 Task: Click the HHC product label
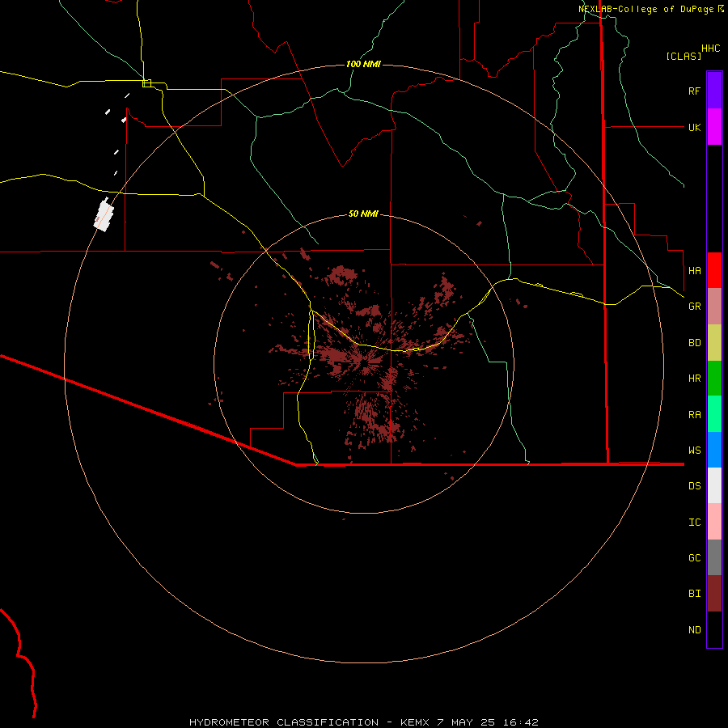pos(711,49)
